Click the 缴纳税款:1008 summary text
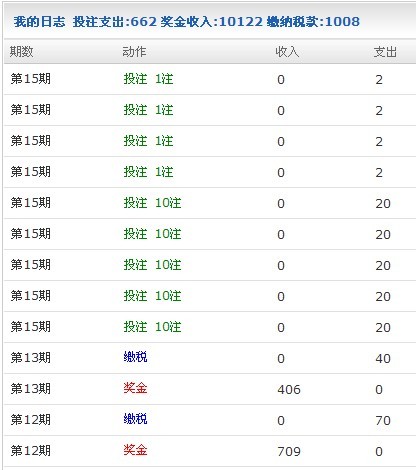The image size is (416, 470). (313, 22)
